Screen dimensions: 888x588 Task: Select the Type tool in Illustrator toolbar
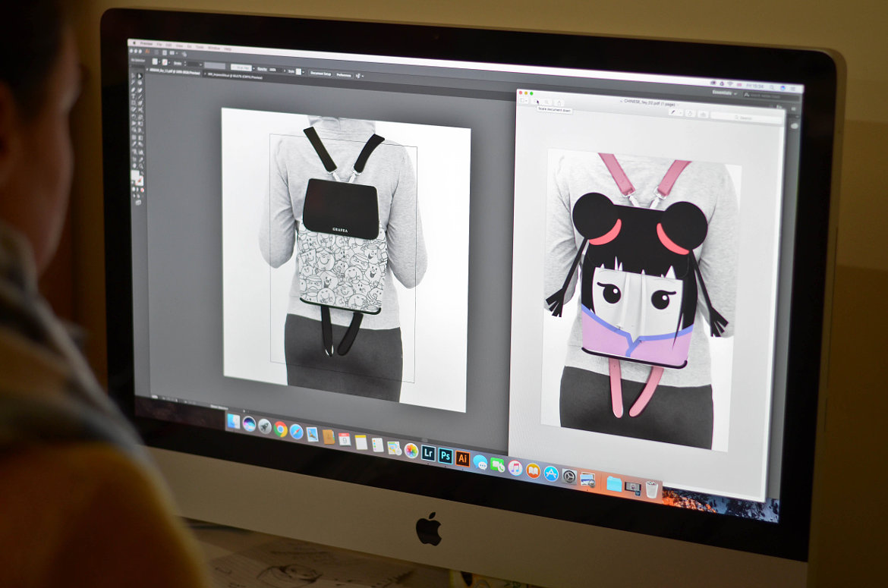tap(134, 96)
